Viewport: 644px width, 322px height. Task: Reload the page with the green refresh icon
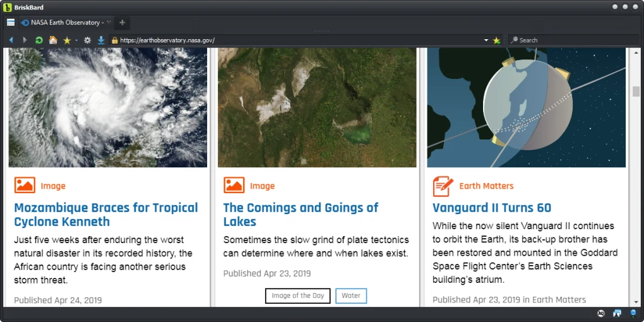coord(39,40)
